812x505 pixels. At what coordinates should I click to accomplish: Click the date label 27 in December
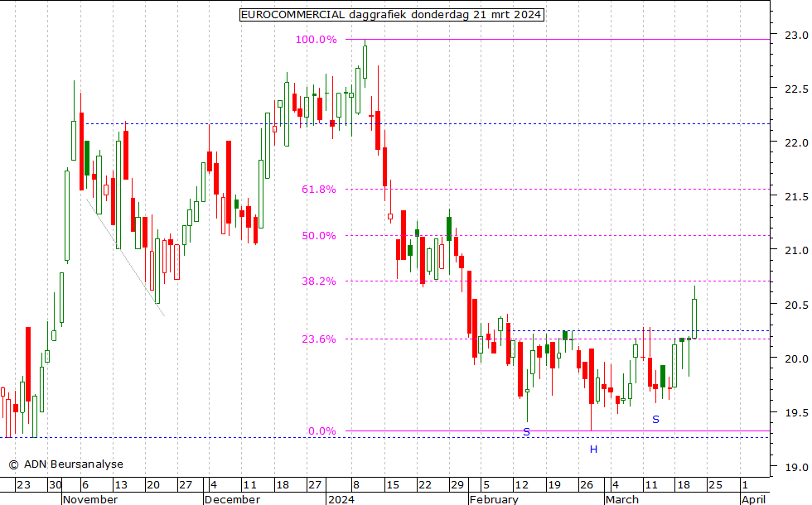[x=314, y=485]
